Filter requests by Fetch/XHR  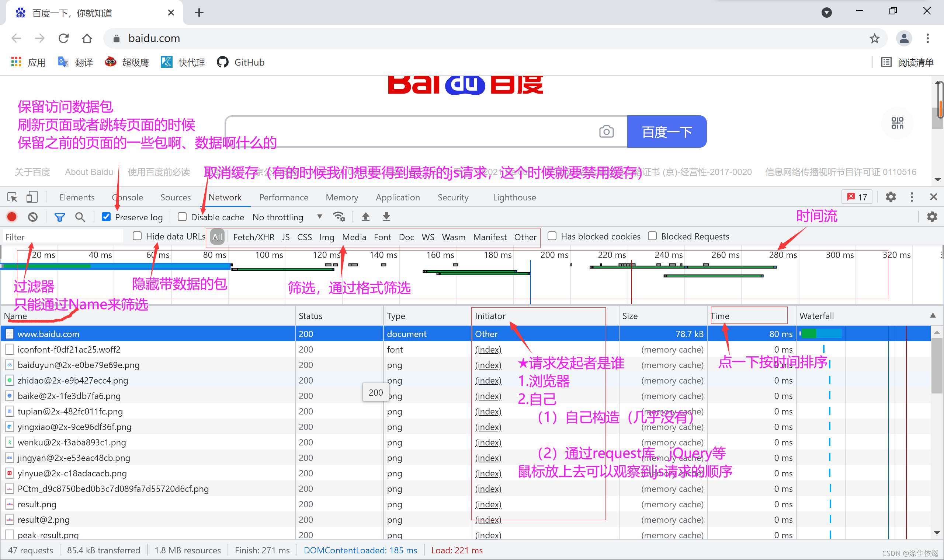pyautogui.click(x=254, y=237)
